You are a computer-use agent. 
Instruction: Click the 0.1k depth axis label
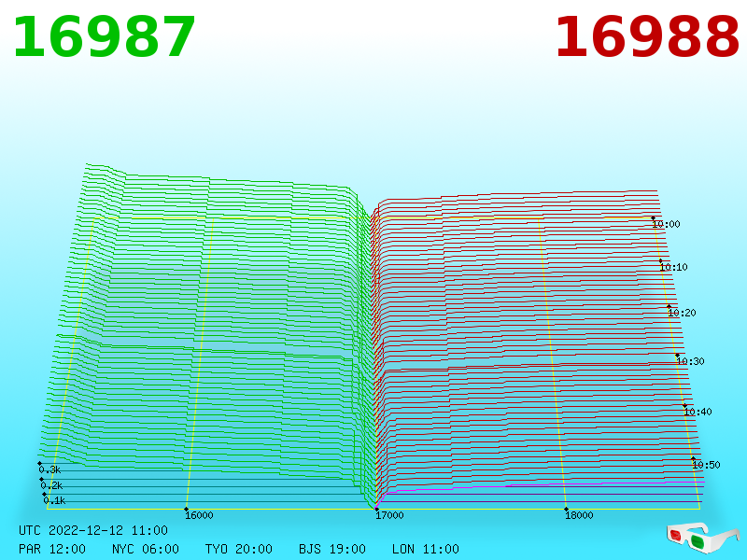(x=54, y=500)
